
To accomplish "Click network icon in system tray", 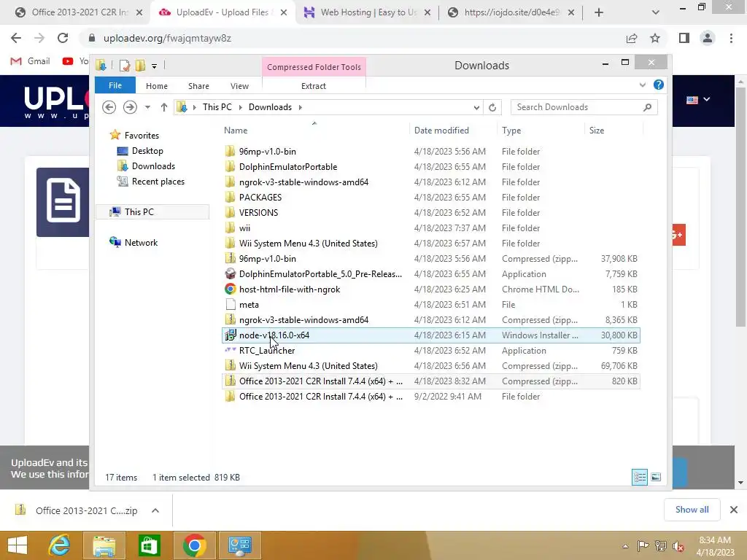I will (661, 545).
